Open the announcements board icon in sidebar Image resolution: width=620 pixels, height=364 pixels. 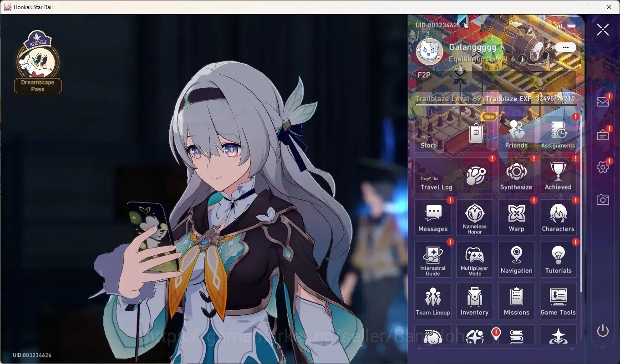coord(603,135)
